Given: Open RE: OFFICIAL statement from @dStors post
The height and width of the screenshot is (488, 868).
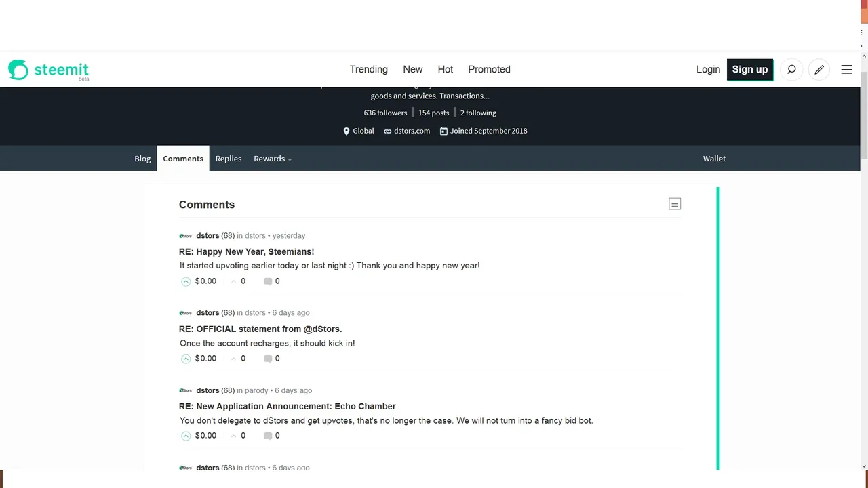Looking at the screenshot, I should (x=260, y=329).
